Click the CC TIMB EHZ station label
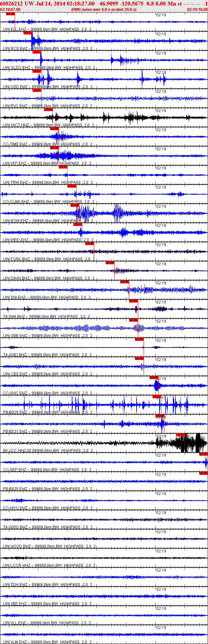 (15, 144)
